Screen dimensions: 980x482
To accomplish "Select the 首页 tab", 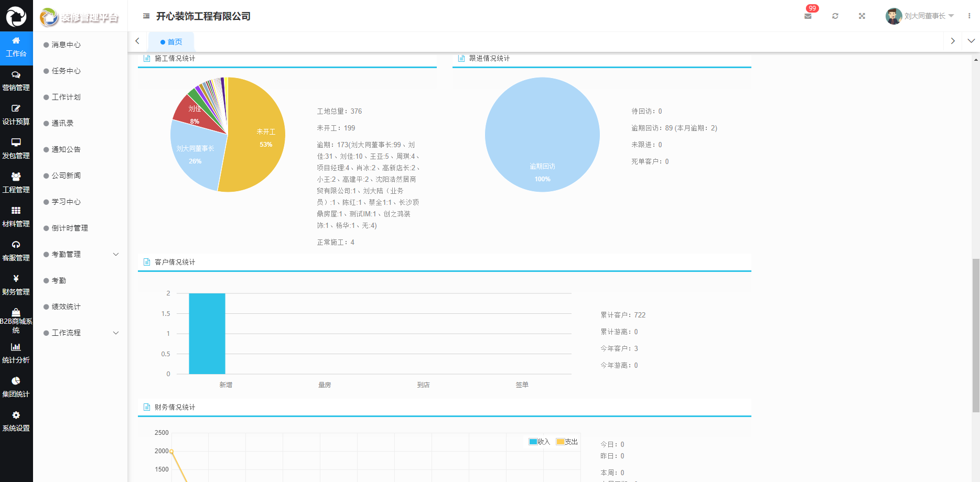I will pos(171,42).
